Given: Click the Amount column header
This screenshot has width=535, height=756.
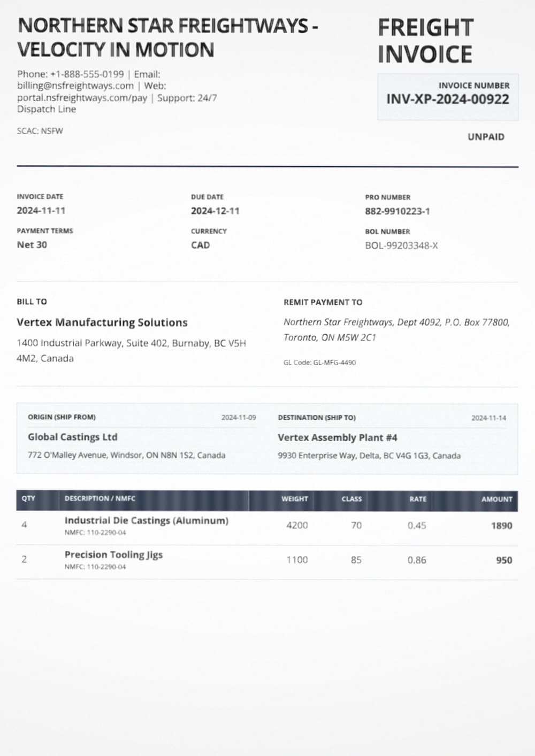Looking at the screenshot, I should click(x=496, y=499).
